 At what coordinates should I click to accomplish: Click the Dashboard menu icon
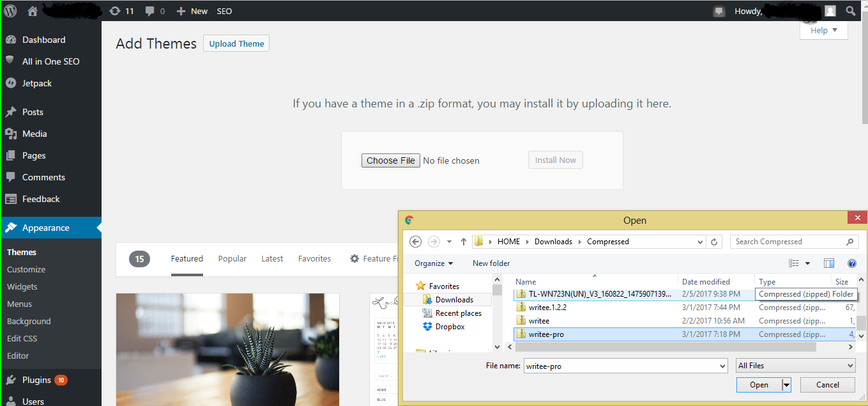click(11, 40)
